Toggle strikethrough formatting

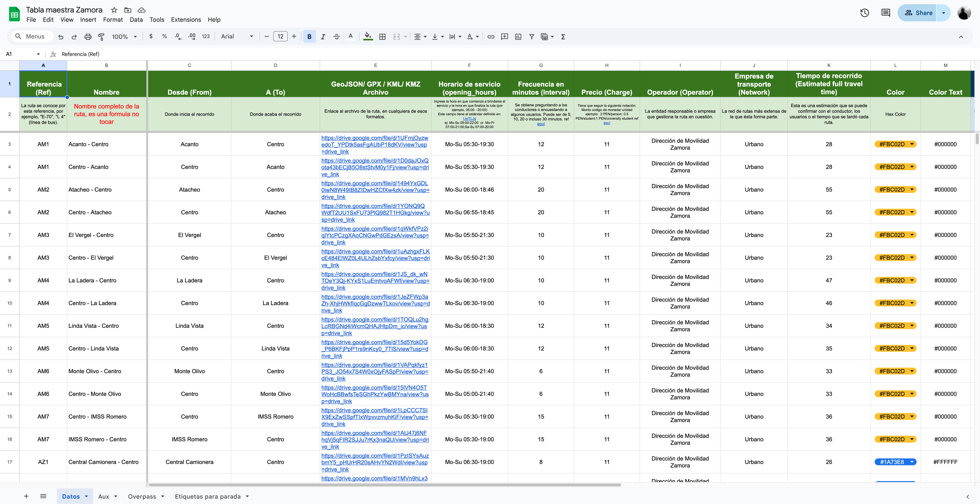point(337,37)
